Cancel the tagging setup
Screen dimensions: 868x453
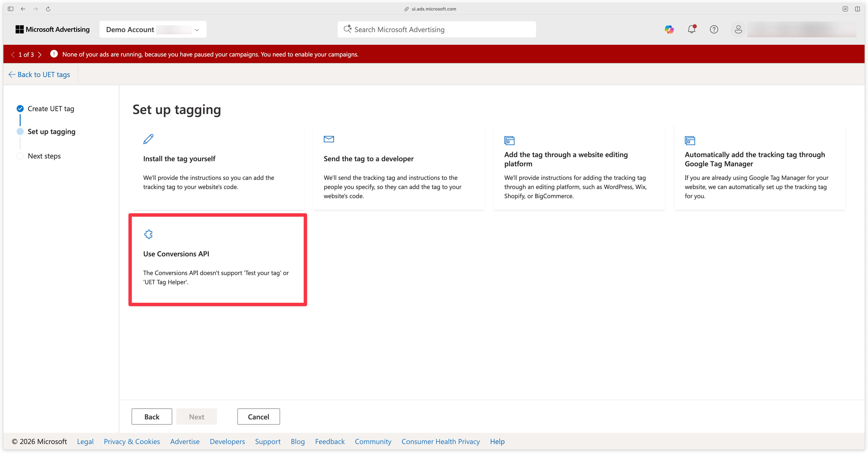[258, 416]
